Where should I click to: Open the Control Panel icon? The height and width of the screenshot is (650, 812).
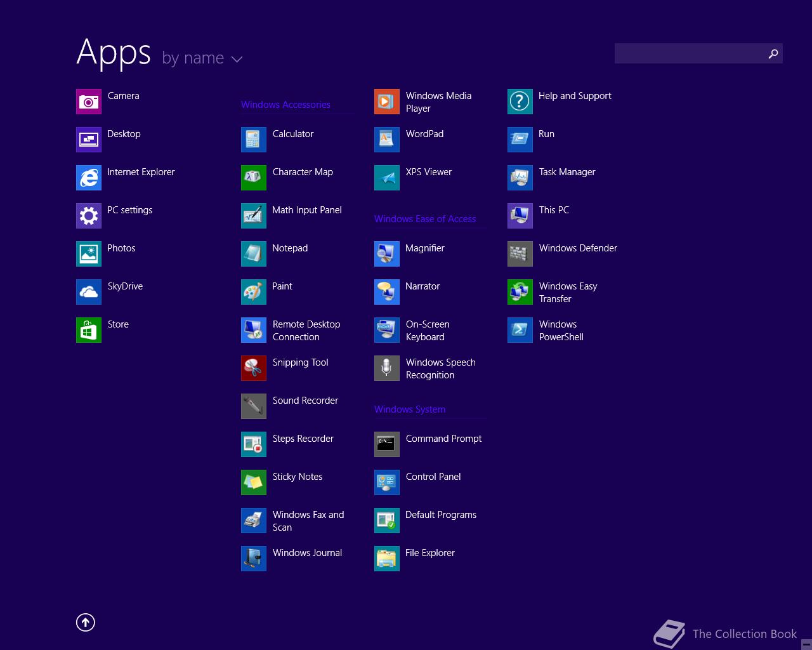tap(387, 482)
